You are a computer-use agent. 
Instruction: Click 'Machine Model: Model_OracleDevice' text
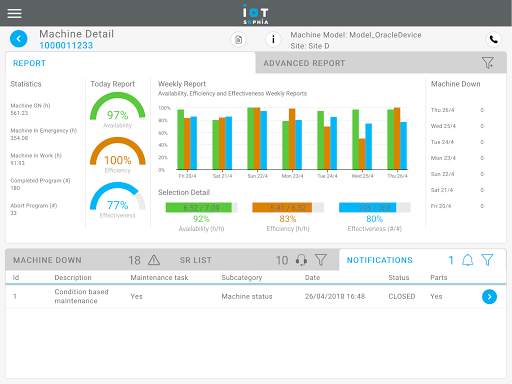point(356,35)
